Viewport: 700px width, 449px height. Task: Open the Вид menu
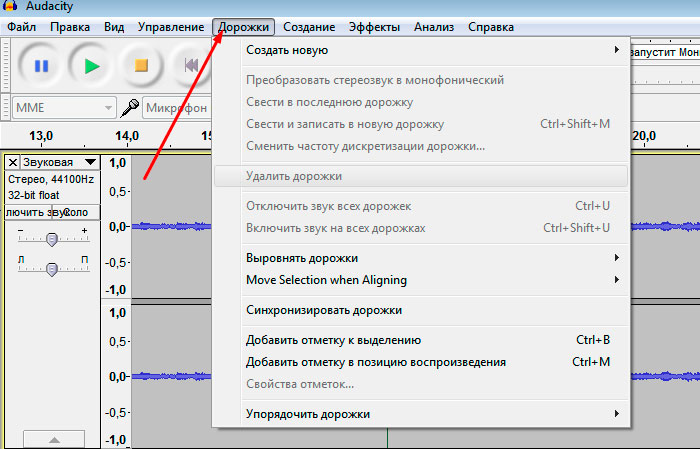pyautogui.click(x=114, y=27)
